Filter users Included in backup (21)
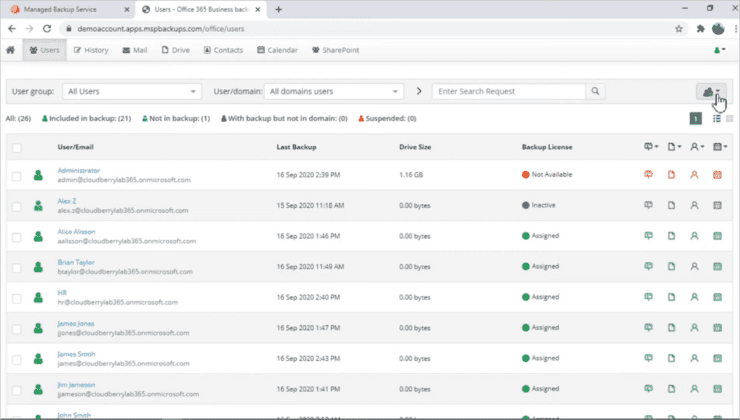Screen dimensions: 740x420 tap(86, 118)
